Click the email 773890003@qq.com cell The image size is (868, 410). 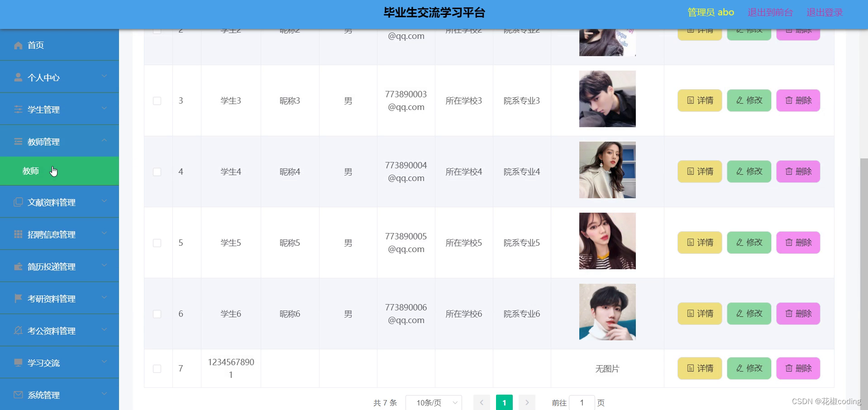coord(406,100)
